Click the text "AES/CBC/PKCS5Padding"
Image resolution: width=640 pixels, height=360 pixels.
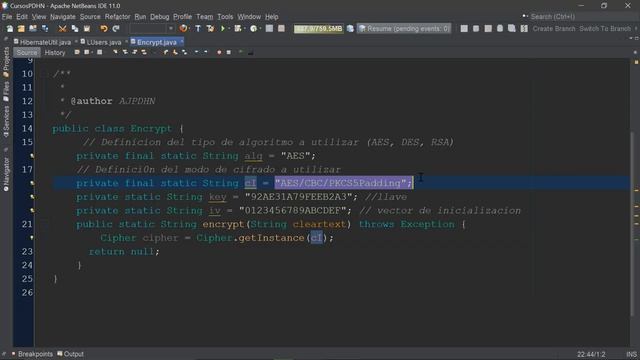tap(340, 183)
